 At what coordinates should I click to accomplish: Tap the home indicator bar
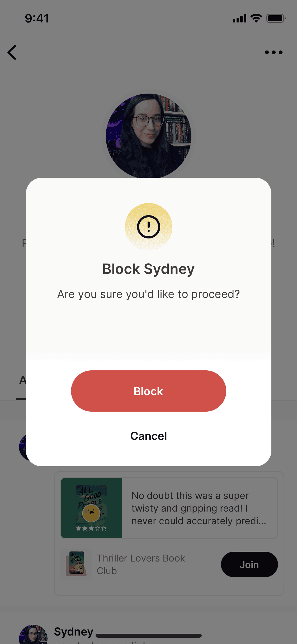point(149,636)
